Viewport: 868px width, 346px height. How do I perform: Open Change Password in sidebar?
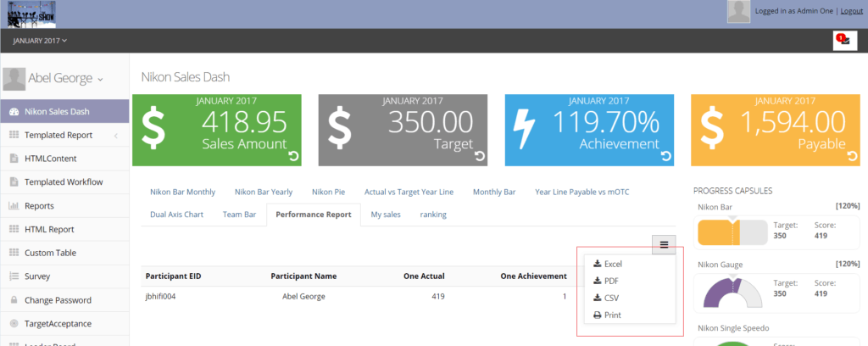(x=64, y=300)
